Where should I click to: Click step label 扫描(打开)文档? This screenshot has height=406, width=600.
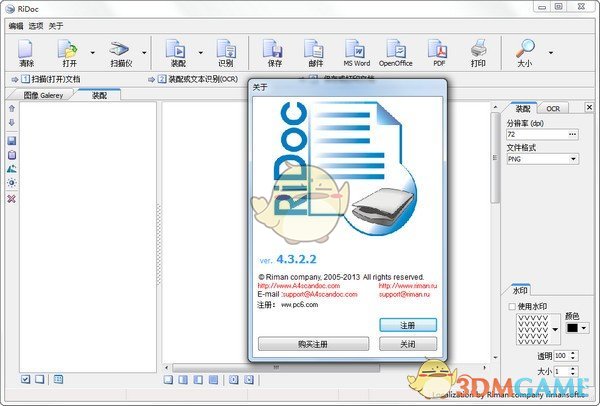click(56, 79)
